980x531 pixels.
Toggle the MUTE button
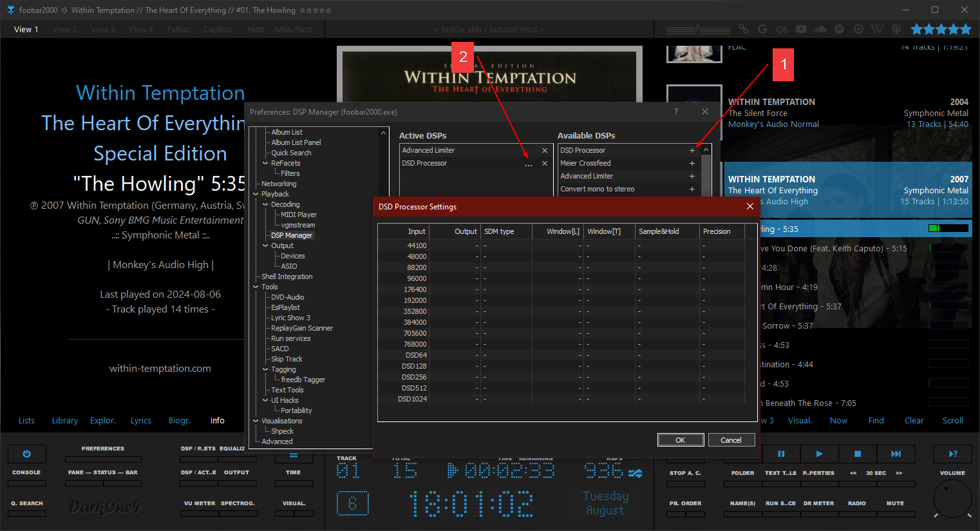click(x=895, y=514)
